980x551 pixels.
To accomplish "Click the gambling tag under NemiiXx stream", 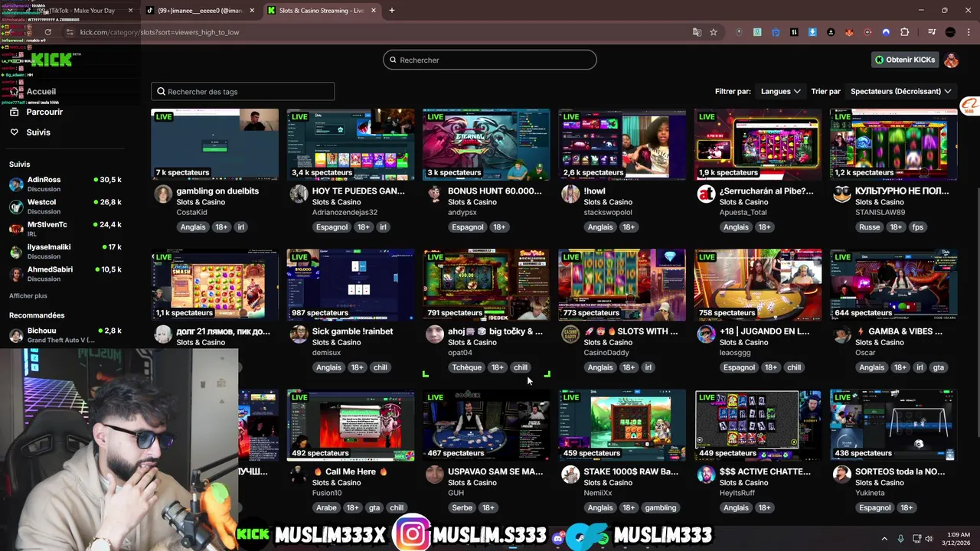I will click(661, 508).
